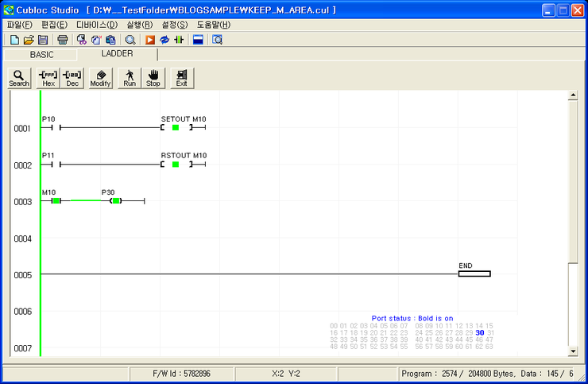The width and height of the screenshot is (588, 384).
Task: Click the New file icon
Action: tap(14, 40)
